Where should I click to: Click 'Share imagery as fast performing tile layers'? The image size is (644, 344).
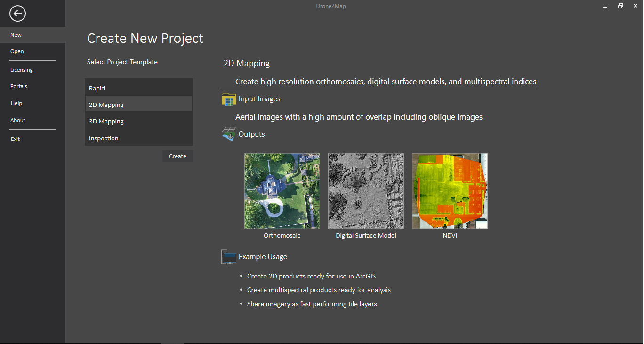(x=312, y=304)
